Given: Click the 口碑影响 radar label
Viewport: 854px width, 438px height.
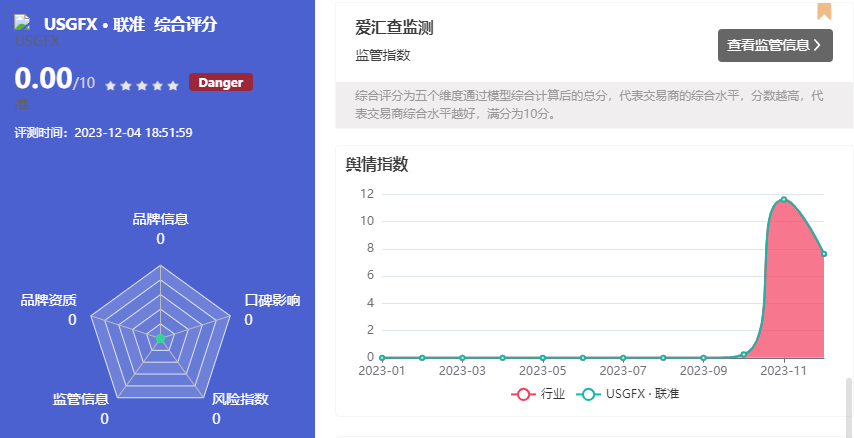Looking at the screenshot, I should (272, 300).
